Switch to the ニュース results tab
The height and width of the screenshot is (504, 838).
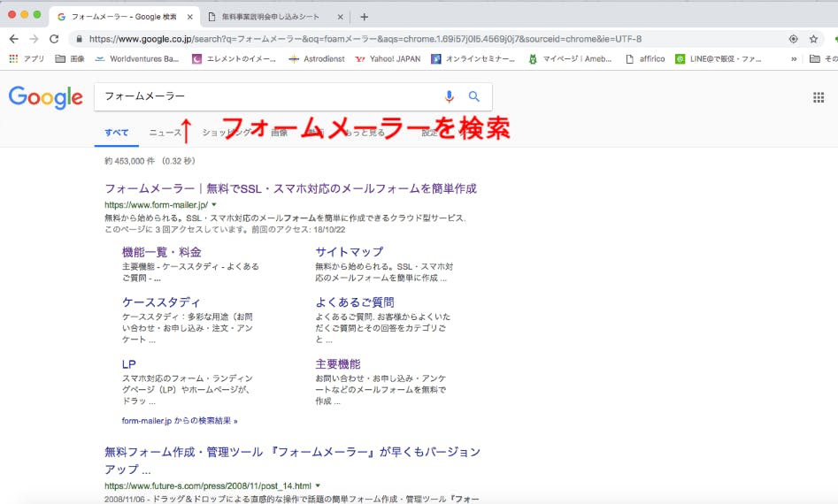coord(165,133)
